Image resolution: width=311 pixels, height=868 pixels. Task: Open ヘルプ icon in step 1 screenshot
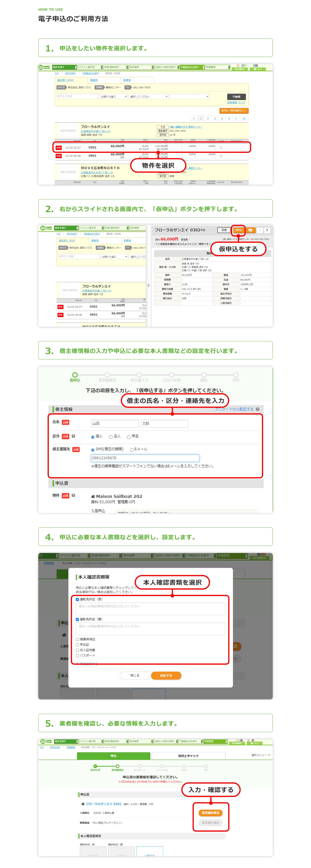pos(258,69)
